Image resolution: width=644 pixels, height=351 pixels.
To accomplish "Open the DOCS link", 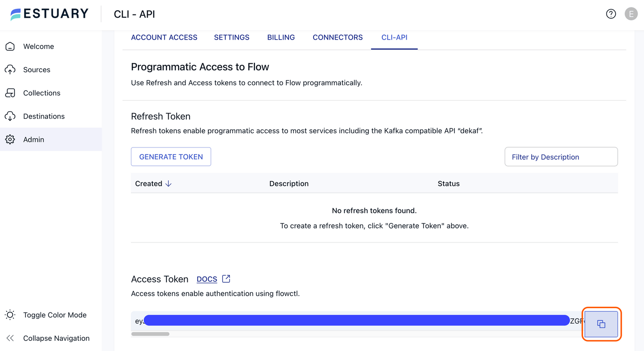I will 207,279.
